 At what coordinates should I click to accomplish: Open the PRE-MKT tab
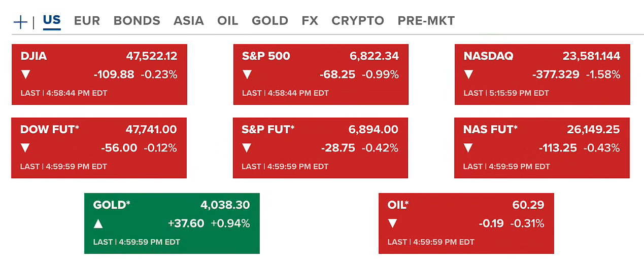pos(426,21)
